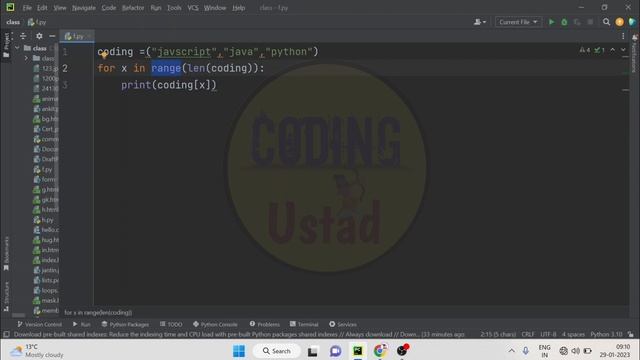
Task: Open the Help menu
Action: pos(238,8)
